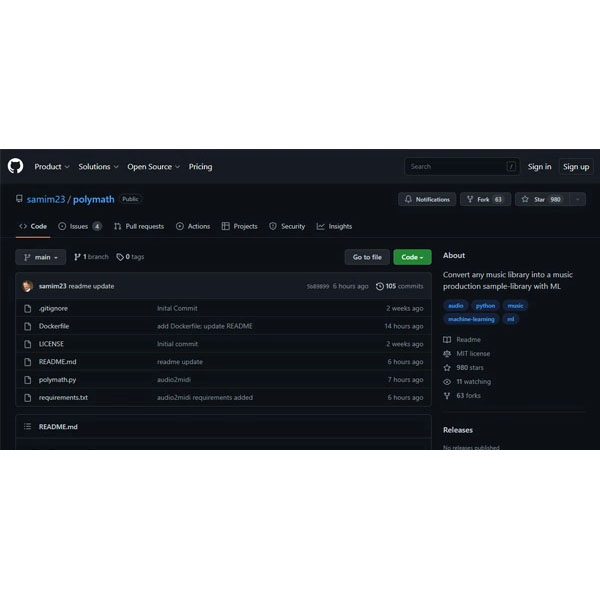Viewport: 600px width, 600px height.
Task: Focus the Search input field
Action: click(x=455, y=167)
